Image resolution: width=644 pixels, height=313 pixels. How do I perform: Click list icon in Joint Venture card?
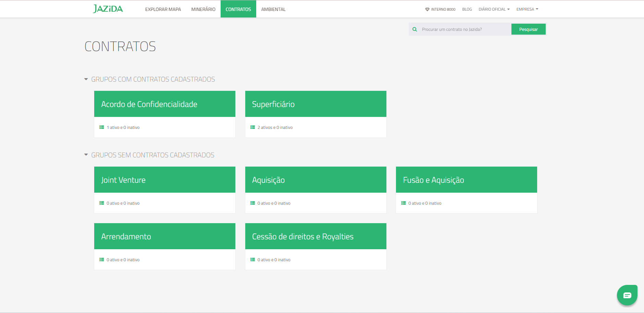(102, 203)
